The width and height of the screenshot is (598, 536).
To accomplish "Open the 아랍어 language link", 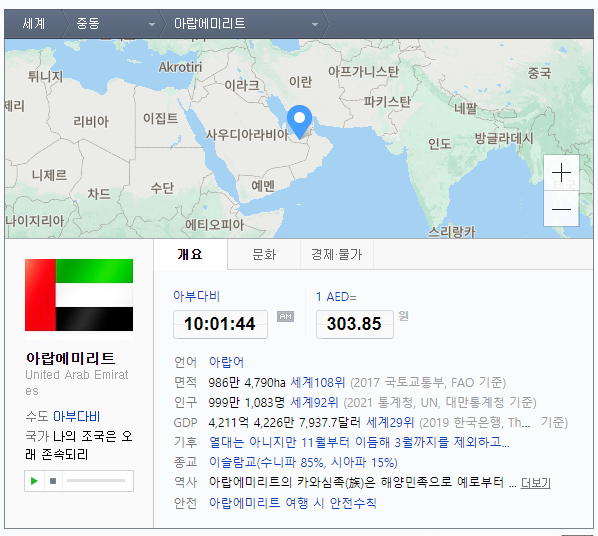I will (x=226, y=362).
